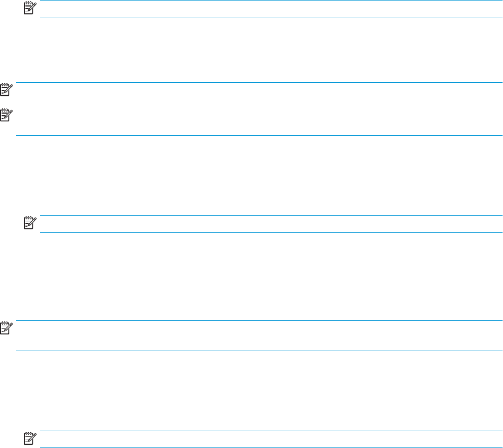Click inside the lower full-width note box
The image size is (503, 448).
259,335
